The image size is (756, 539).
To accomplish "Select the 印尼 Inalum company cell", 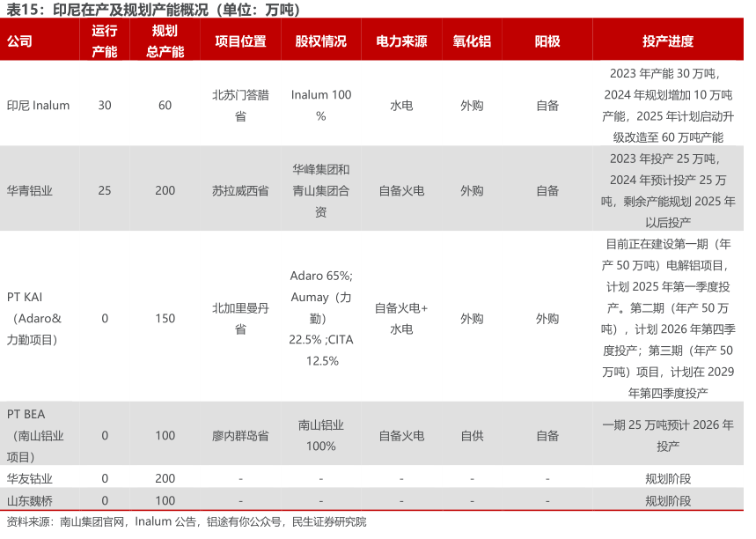I will [38, 106].
